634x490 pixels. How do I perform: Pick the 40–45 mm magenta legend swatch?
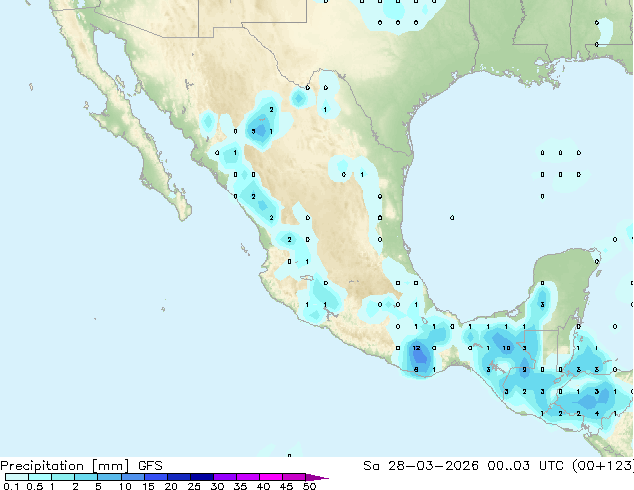271,477
